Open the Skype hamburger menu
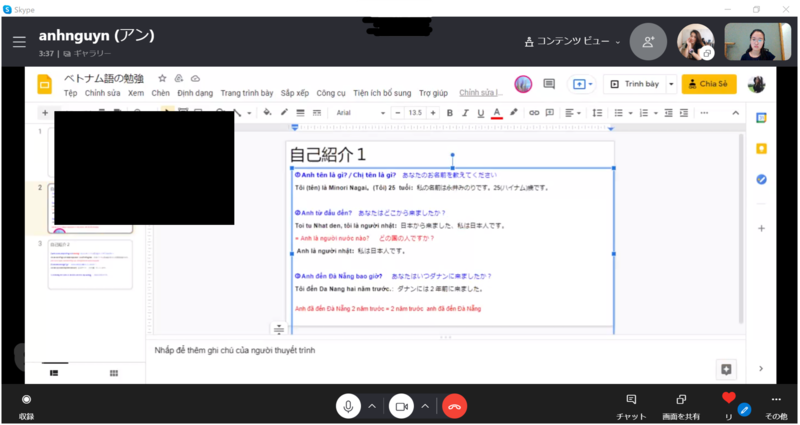This screenshot has height=425, width=800. (18, 42)
